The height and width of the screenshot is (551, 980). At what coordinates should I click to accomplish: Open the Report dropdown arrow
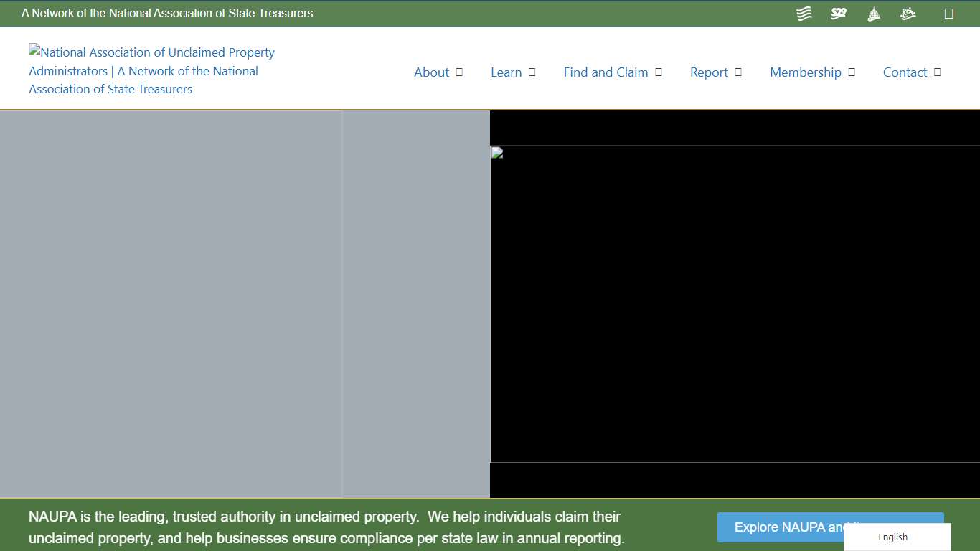[x=738, y=72]
